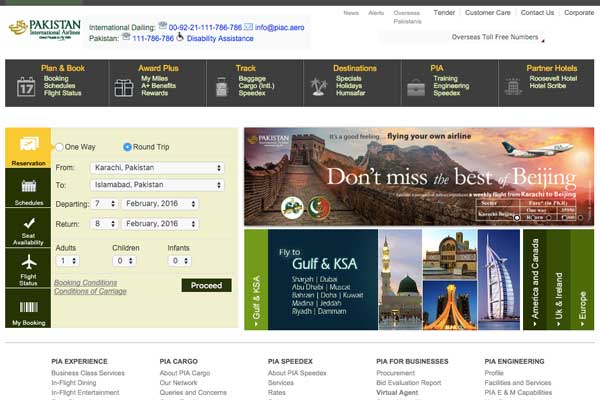Open the Infants count dropdown

(x=180, y=261)
